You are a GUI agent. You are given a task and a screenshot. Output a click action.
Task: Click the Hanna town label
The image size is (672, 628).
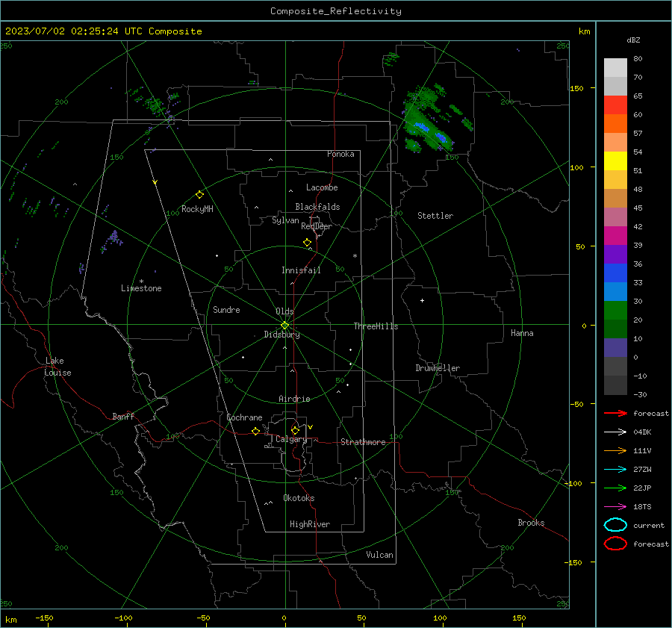tap(522, 333)
